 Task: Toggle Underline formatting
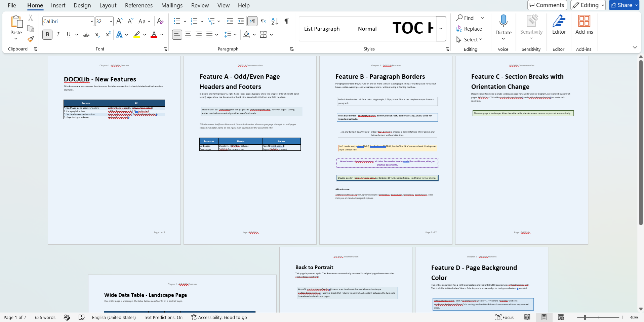click(x=69, y=35)
